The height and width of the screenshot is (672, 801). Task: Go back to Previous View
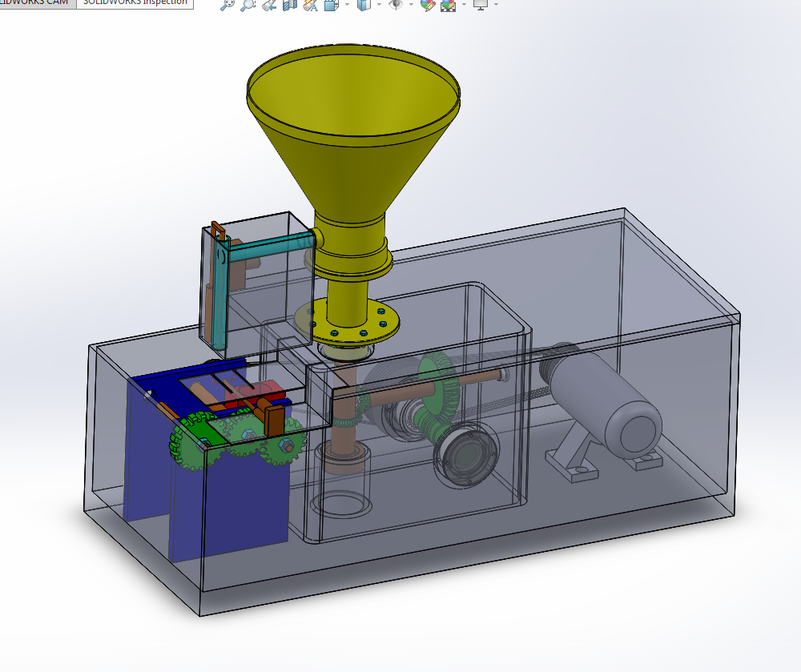268,5
